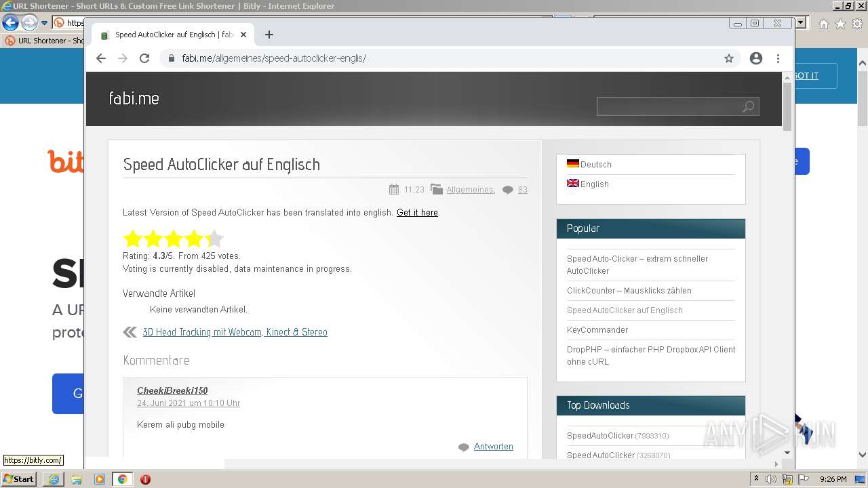Click the Chrome page vertical scrollbar thumb
This screenshot has height=488, width=868.
[787, 107]
